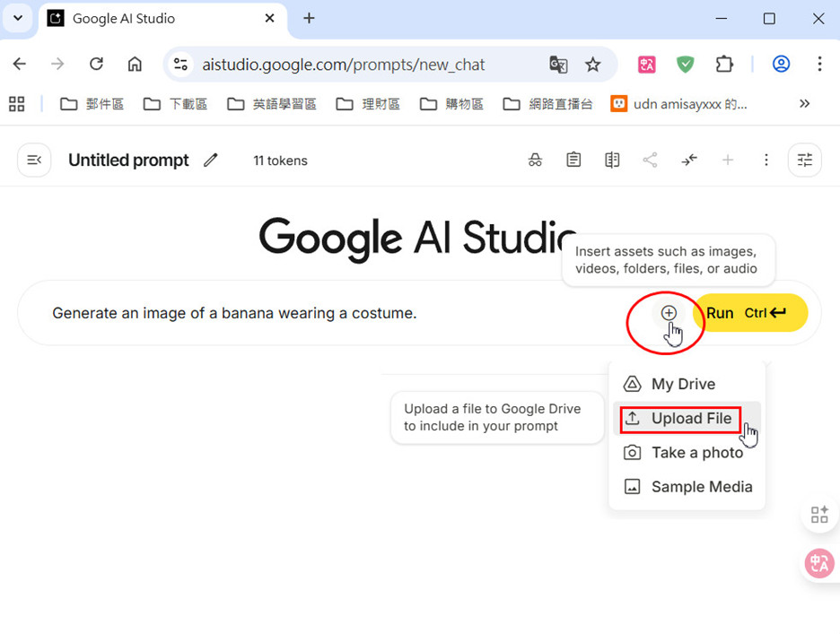Click the insert assets plus button
This screenshot has height=634, width=840.
(669, 313)
